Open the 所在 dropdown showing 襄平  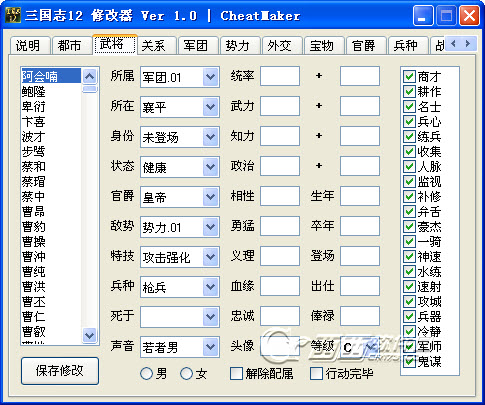point(210,107)
